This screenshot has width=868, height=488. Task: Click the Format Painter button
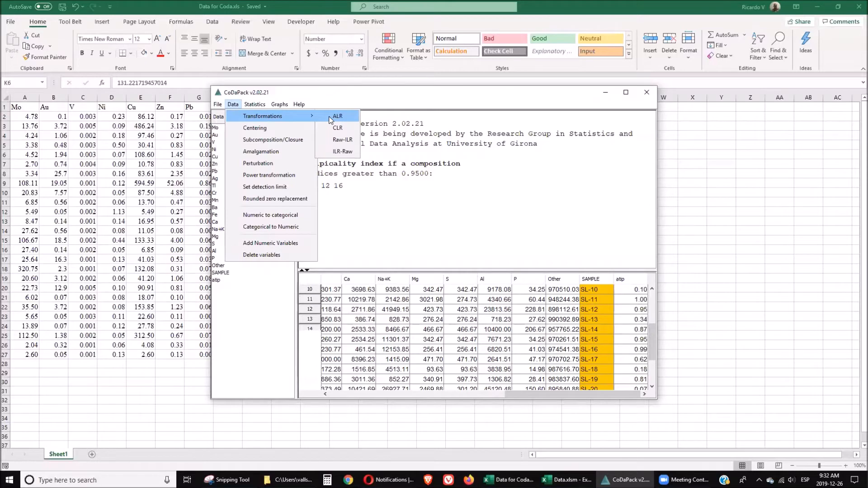45,57
